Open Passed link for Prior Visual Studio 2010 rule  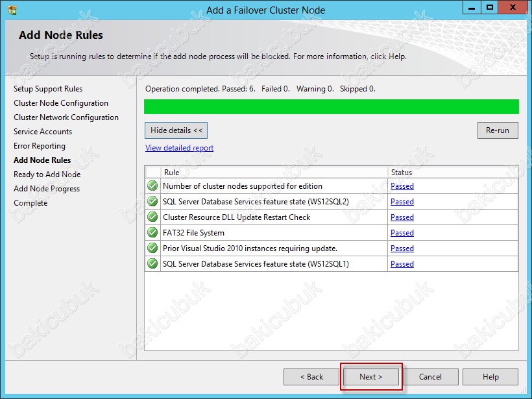pyautogui.click(x=402, y=248)
